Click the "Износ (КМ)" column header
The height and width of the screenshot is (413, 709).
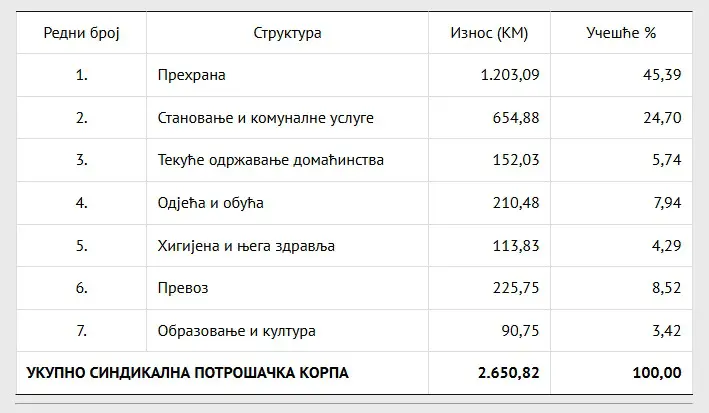tap(490, 33)
